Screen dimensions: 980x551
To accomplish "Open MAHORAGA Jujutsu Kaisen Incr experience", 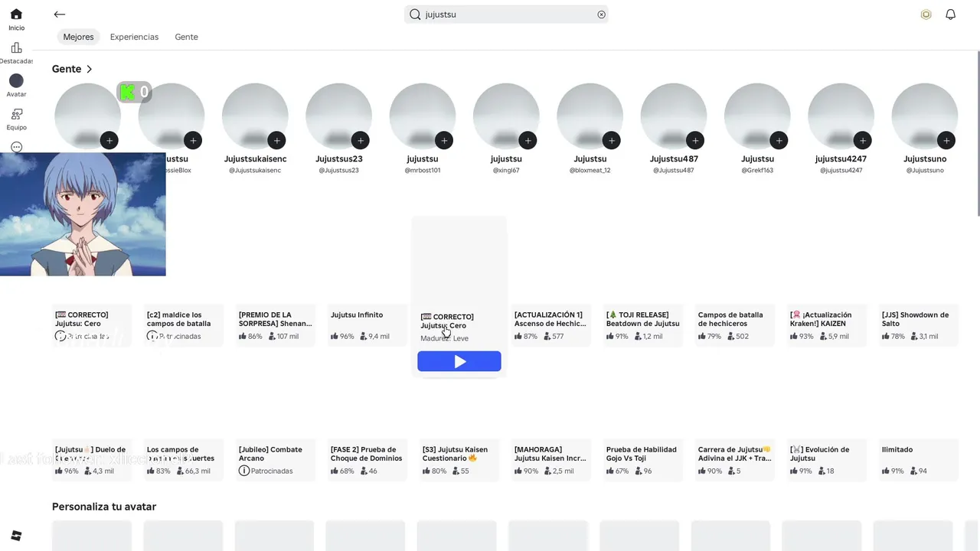I will (551, 460).
